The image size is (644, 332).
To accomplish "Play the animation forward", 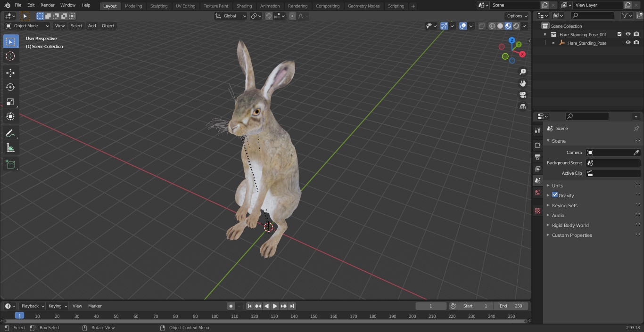I will click(x=275, y=306).
